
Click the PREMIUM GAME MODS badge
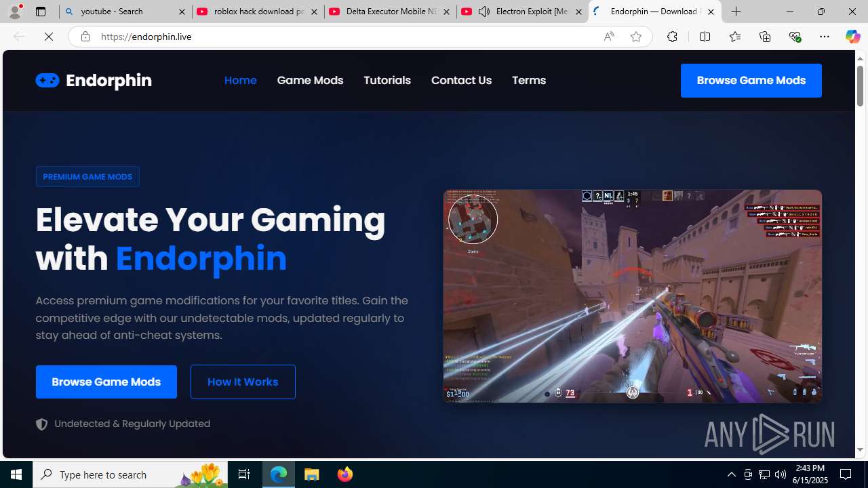[87, 176]
